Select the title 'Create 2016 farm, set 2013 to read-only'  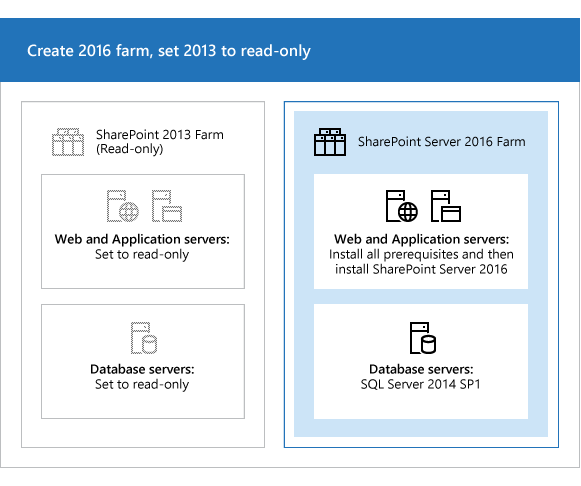pyautogui.click(x=169, y=51)
